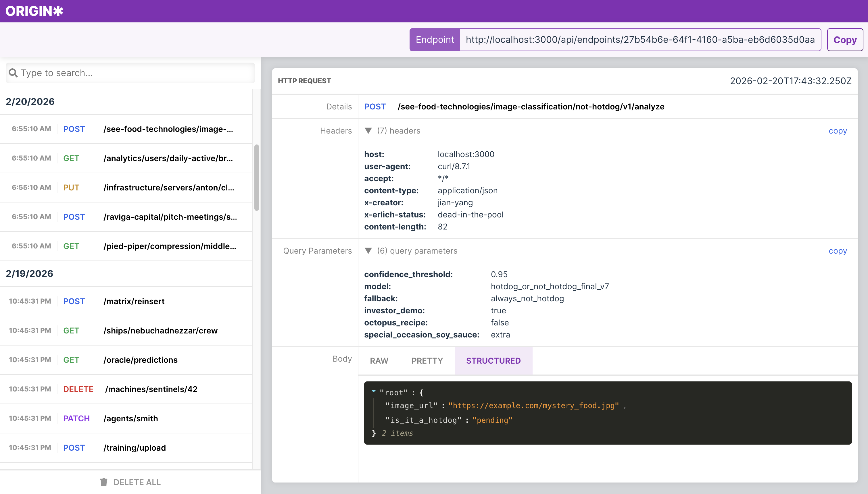Image resolution: width=868 pixels, height=494 pixels.
Task: Click the endpoint URL text field
Action: click(x=640, y=40)
